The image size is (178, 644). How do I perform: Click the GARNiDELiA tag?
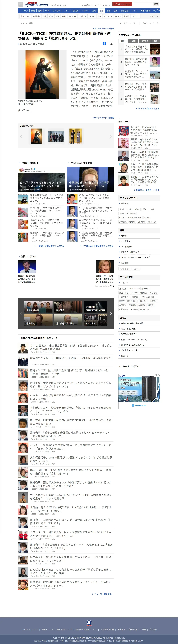click(134, 288)
